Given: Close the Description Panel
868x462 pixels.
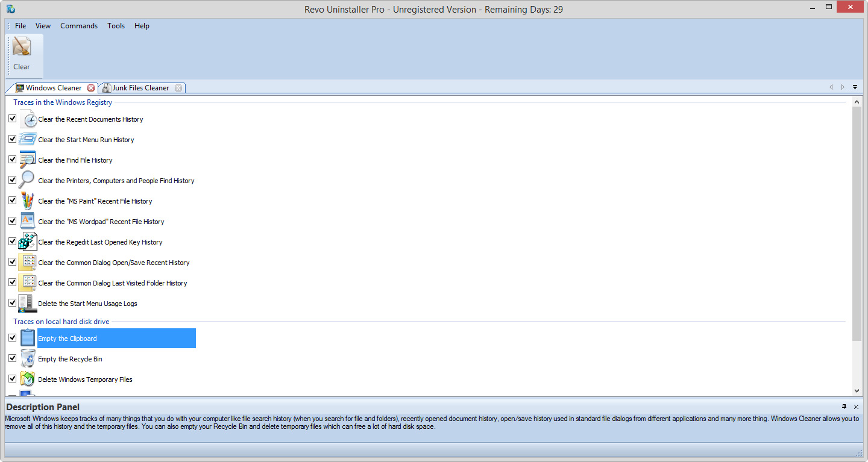Looking at the screenshot, I should (856, 407).
